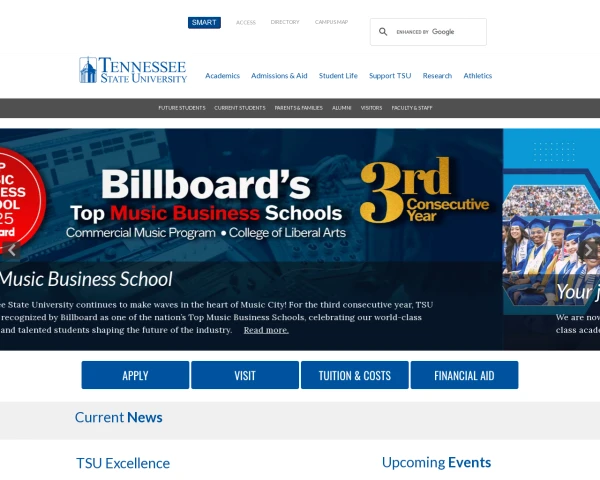
Task: Click the Upcoming Events heading
Action: point(436,462)
